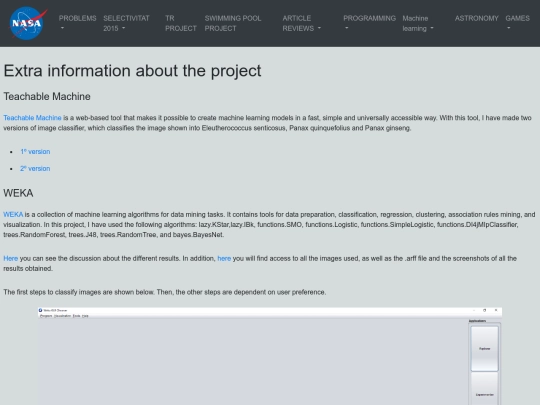This screenshot has width=540, height=405.
Task: Click the 'WEKA' section heading
Action: (18, 193)
